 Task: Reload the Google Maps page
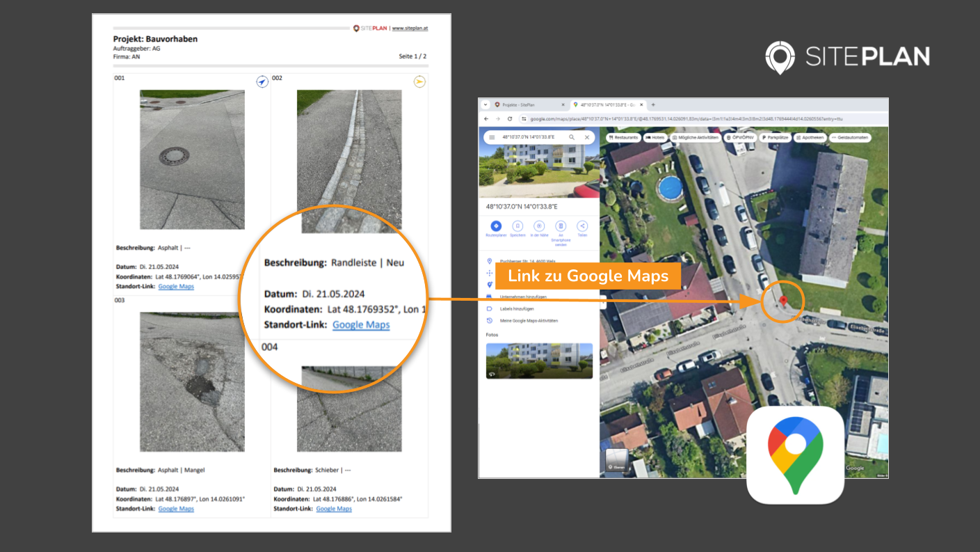pos(510,118)
